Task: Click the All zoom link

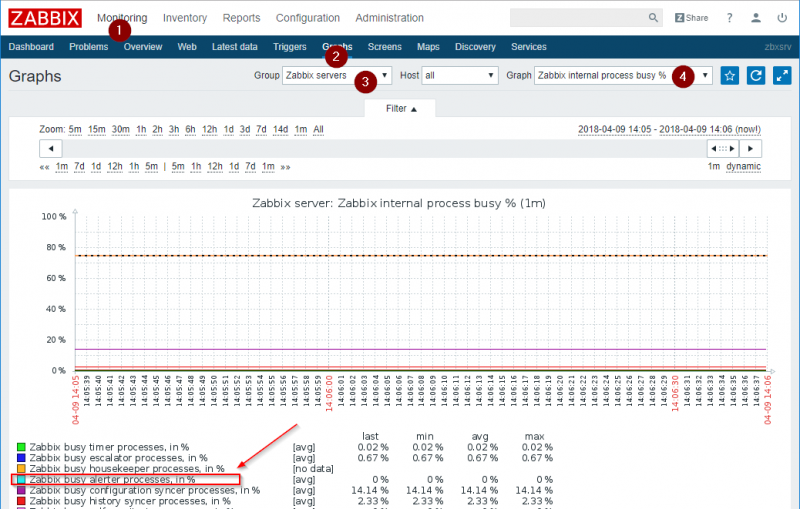Action: [318, 129]
